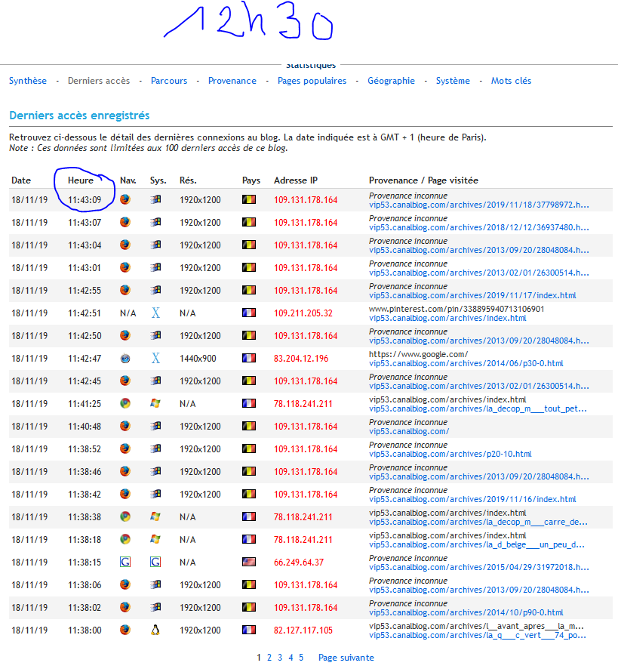Click the US flag in the 11:38:15 row
618x672 pixels.
click(x=249, y=562)
